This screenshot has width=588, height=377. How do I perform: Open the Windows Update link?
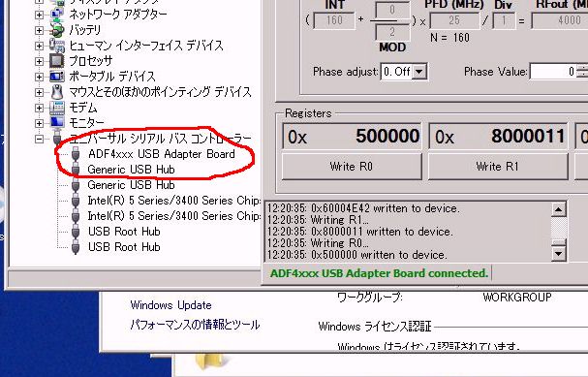pos(171,305)
